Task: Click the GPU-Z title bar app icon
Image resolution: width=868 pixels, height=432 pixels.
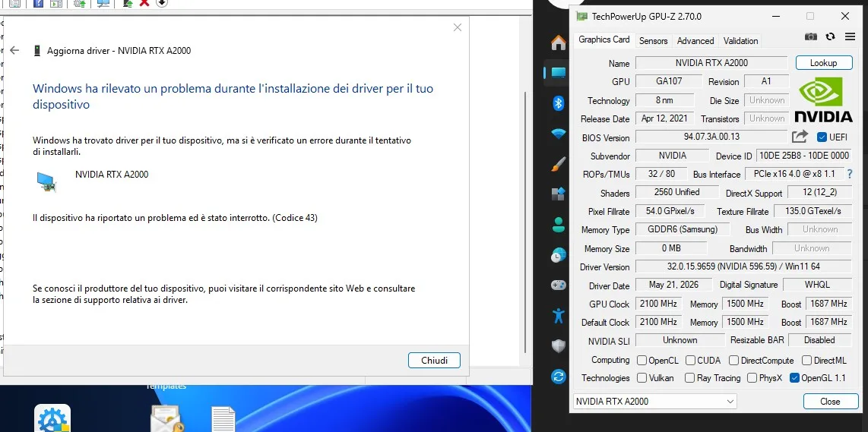Action: tap(581, 17)
